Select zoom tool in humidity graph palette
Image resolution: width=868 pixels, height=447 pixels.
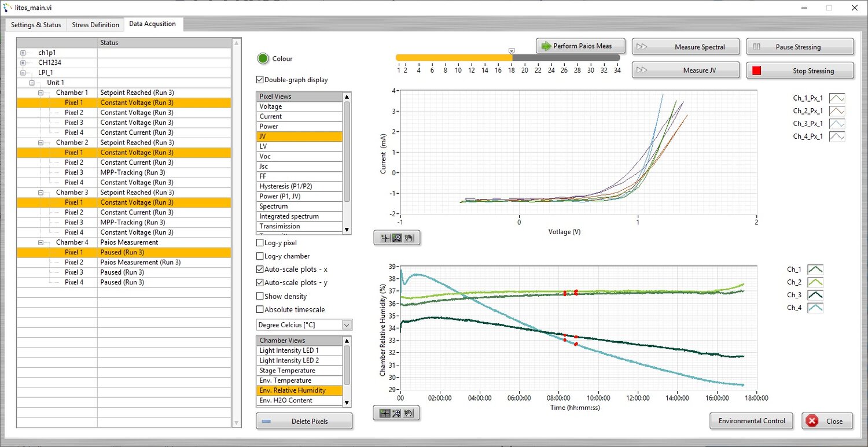397,413
